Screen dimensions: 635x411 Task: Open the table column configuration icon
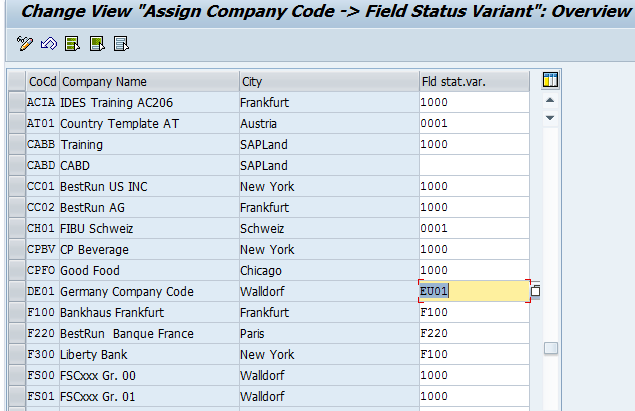pos(550,80)
